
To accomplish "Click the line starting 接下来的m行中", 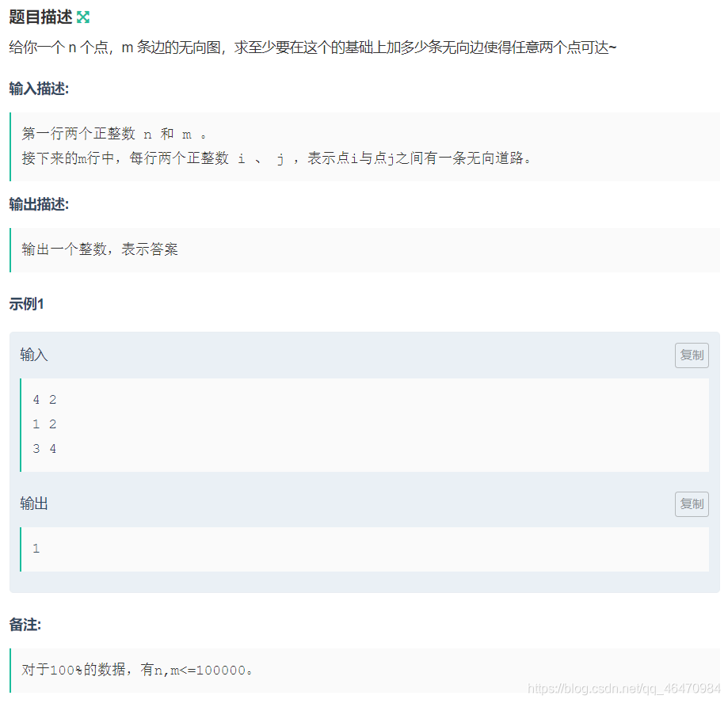I will coord(276,158).
